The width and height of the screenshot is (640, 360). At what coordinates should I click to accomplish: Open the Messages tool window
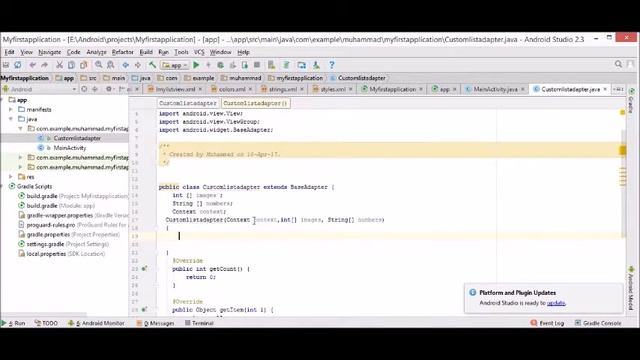pos(155,323)
